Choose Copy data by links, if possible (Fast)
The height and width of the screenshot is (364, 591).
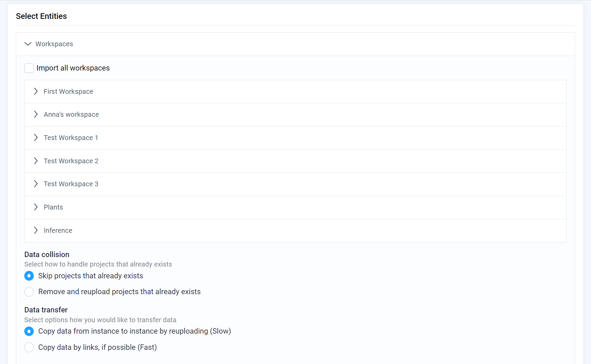click(x=29, y=347)
